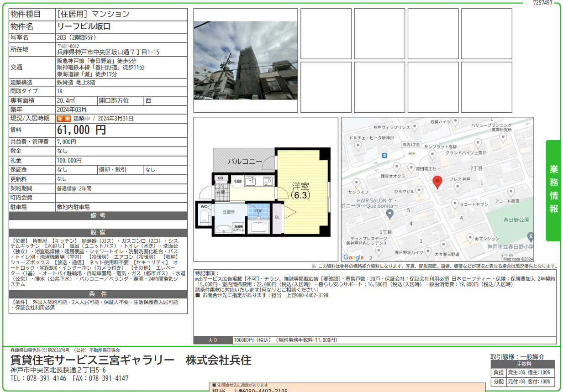
Task: Click the AD value 100000円(税込)
Action: (x=253, y=340)
